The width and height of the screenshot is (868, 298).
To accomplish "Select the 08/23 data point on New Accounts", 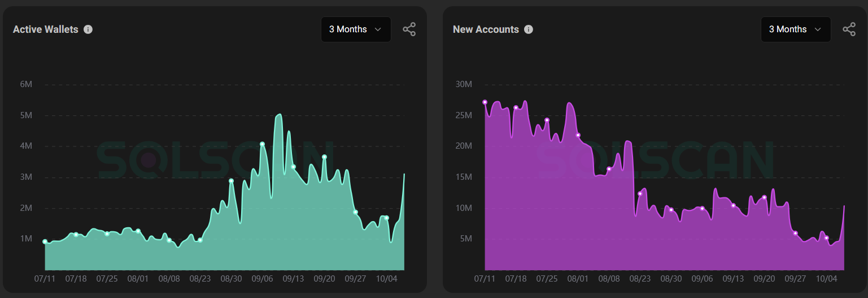I will click(640, 194).
